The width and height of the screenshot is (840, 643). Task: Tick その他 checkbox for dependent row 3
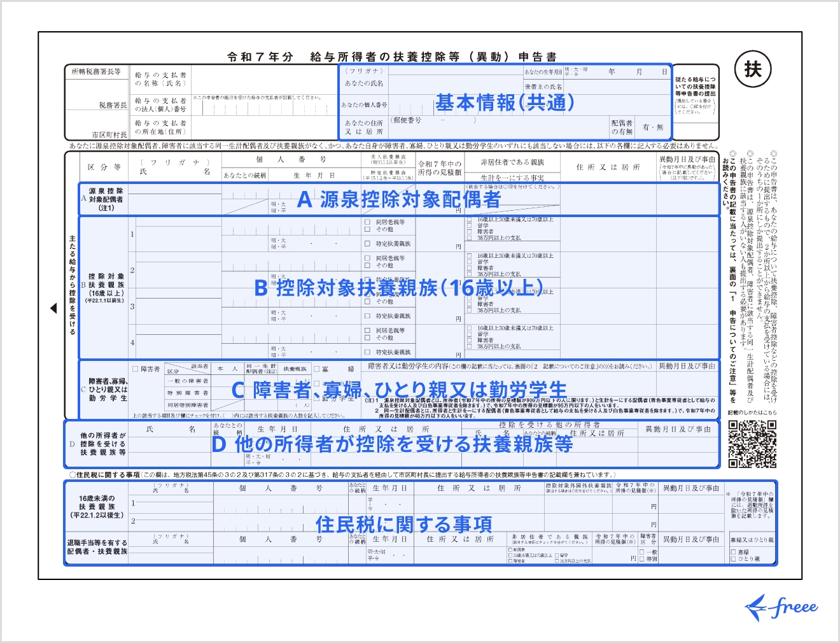368,300
